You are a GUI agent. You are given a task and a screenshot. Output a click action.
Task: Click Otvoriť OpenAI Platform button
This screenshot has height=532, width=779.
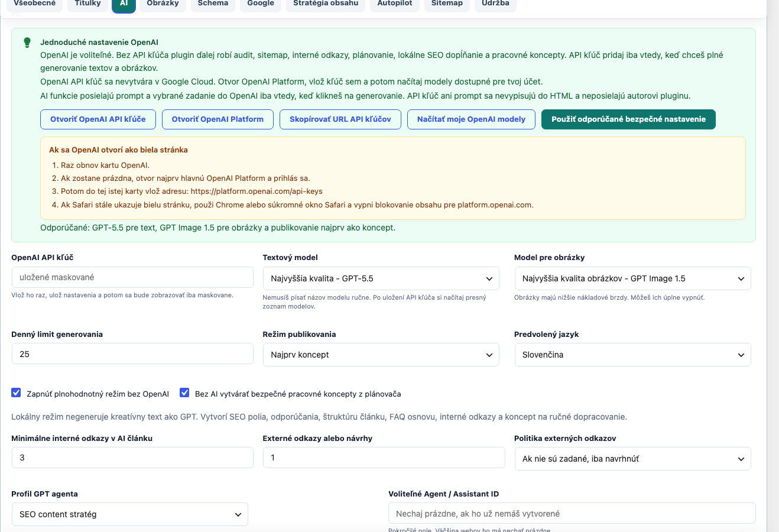[218, 119]
